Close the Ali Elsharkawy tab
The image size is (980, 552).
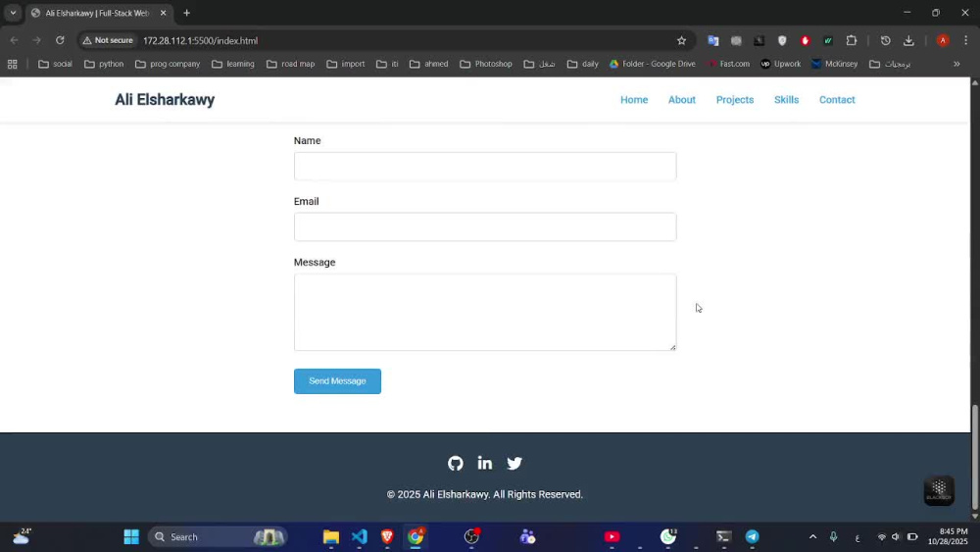163,13
